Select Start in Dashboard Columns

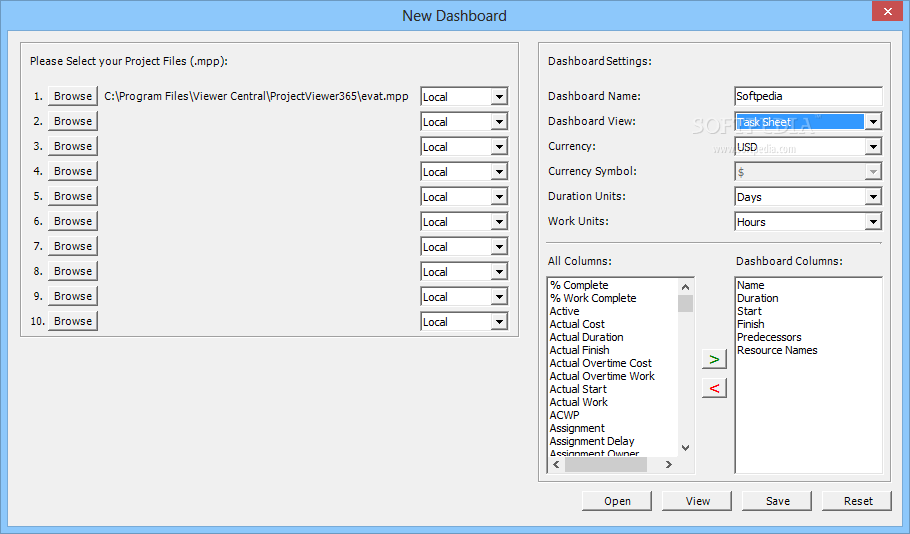[x=749, y=311]
